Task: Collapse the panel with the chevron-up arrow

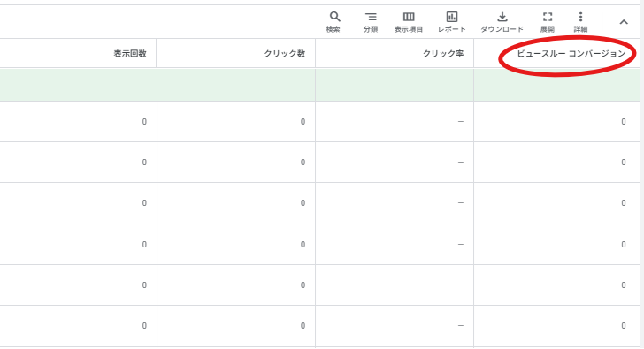Action: [x=624, y=22]
